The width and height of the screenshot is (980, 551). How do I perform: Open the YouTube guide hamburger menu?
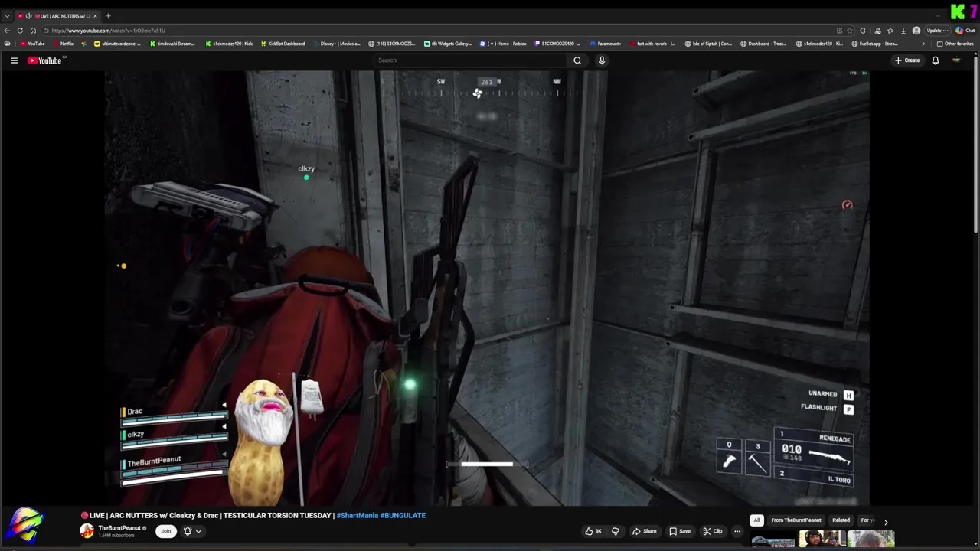click(14, 60)
